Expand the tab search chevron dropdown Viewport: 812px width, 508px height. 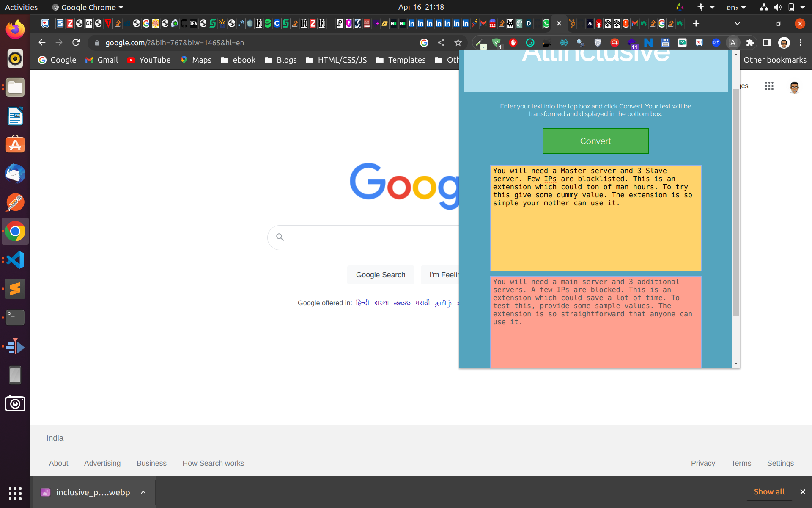pos(737,24)
